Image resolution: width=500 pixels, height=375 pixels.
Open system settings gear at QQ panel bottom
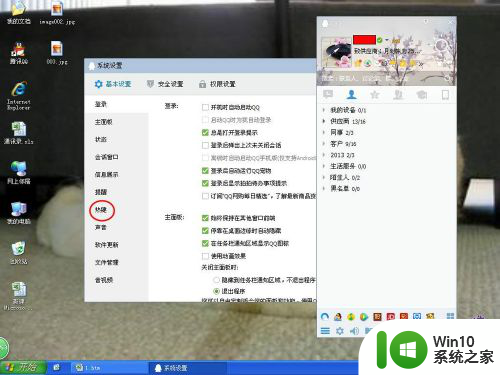tap(340, 331)
